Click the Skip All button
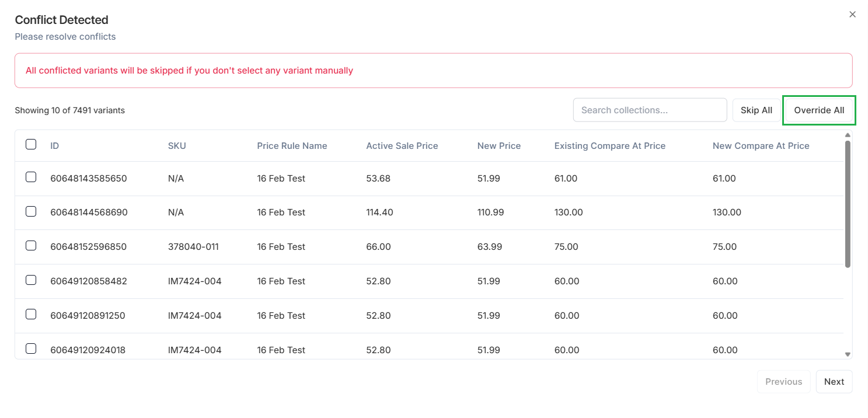This screenshot has width=868, height=418. 756,110
